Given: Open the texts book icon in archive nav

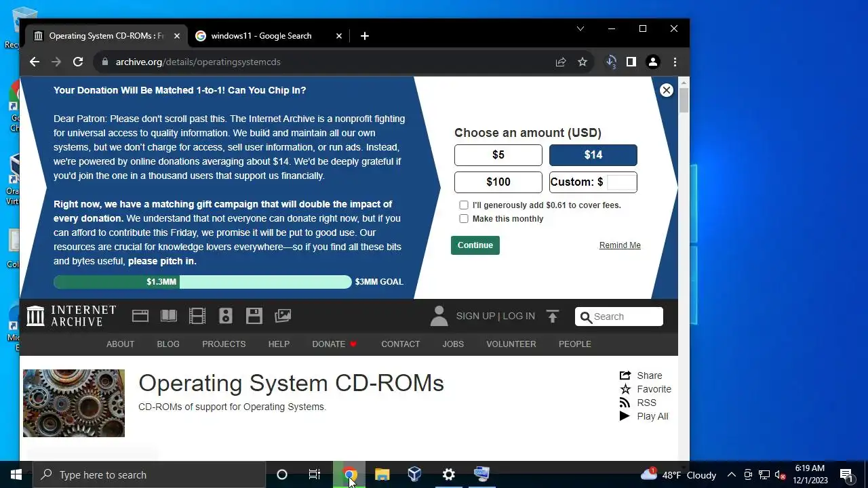Looking at the screenshot, I should point(168,316).
